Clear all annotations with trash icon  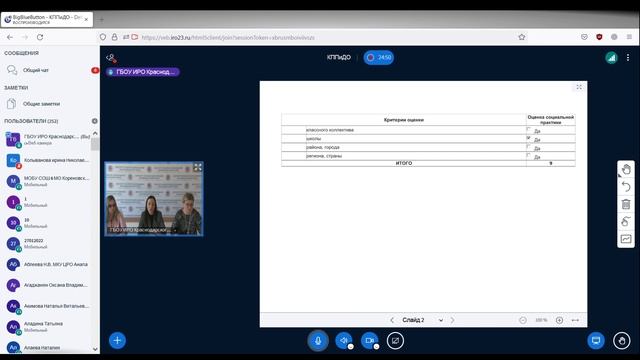tap(626, 204)
